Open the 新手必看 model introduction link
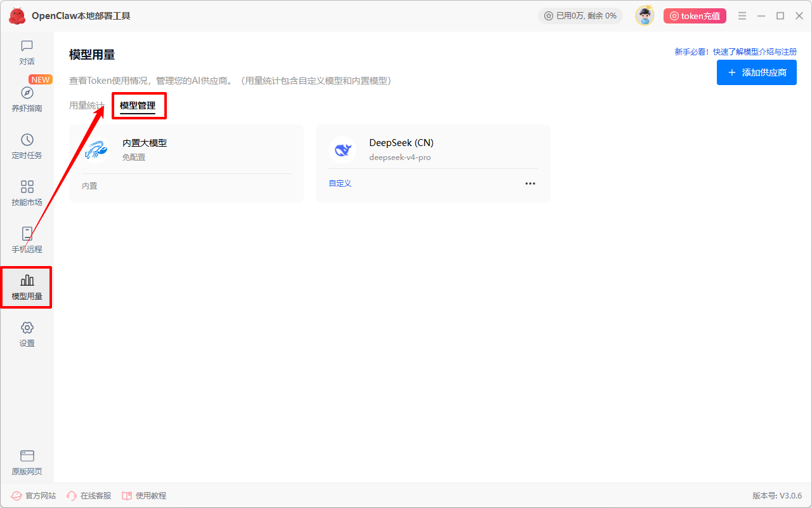Viewport: 812px width, 508px height. click(x=736, y=52)
